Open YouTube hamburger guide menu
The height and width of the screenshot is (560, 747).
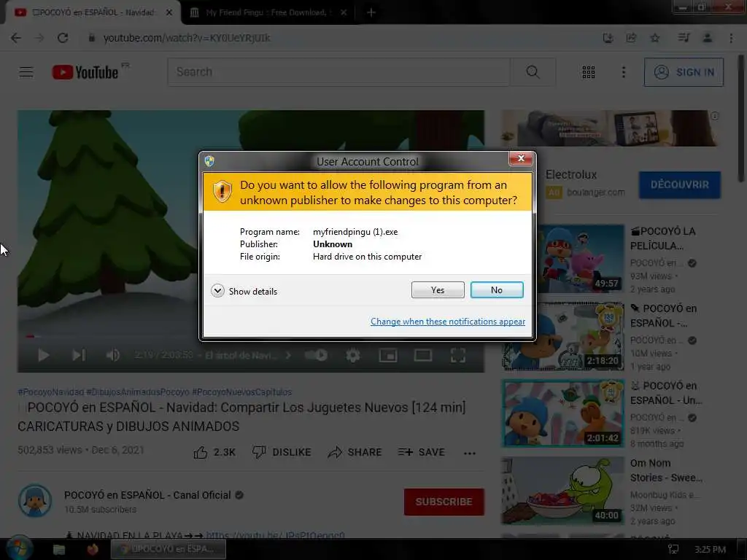tap(26, 72)
